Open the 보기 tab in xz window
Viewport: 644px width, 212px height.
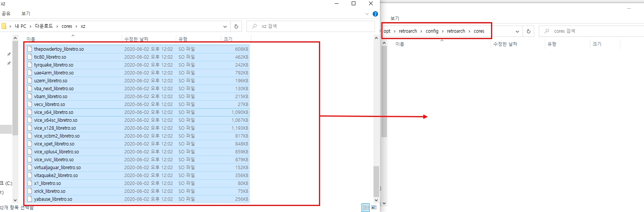click(x=26, y=14)
